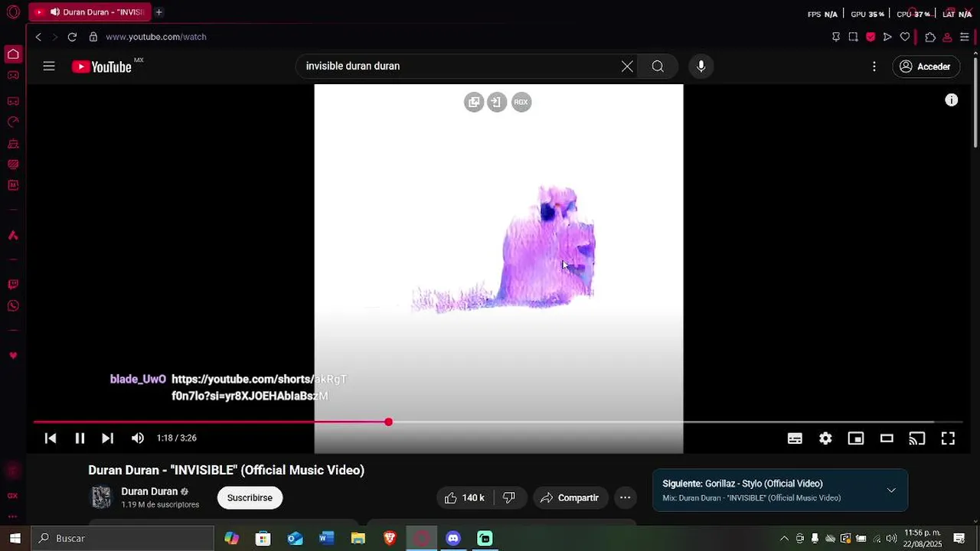Click Compartir share button
The width and height of the screenshot is (980, 551).
[x=570, y=498]
